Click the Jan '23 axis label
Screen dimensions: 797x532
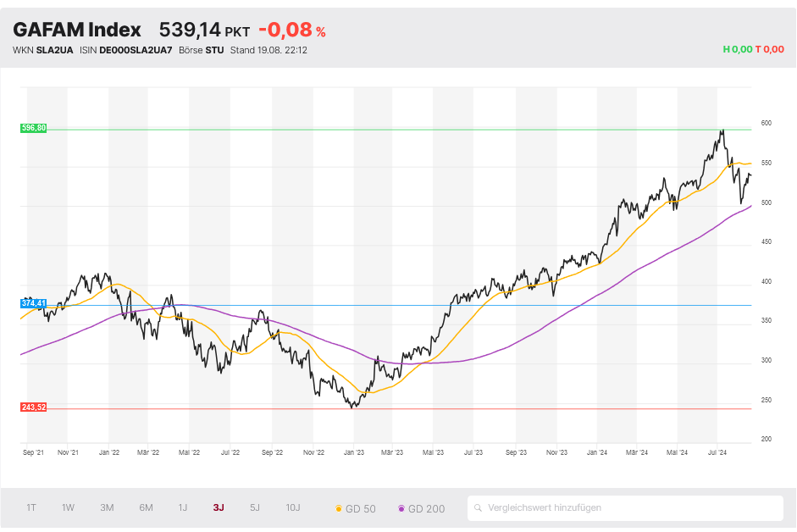pyautogui.click(x=354, y=452)
